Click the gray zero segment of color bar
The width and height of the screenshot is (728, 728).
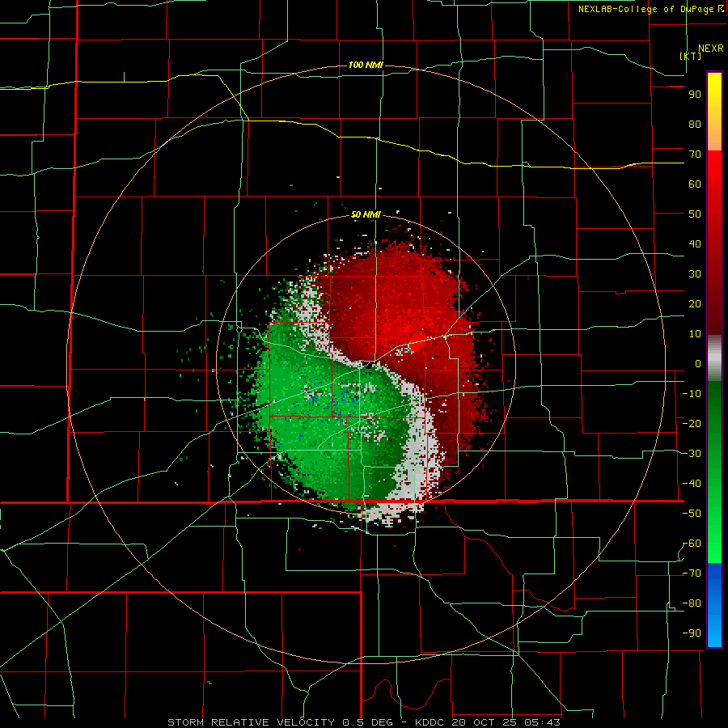(x=714, y=358)
